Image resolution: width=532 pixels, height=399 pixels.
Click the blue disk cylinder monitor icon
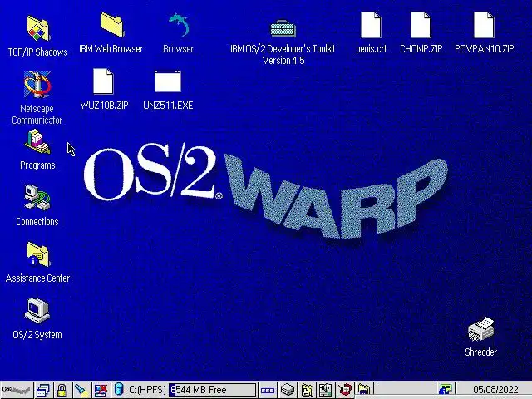(119, 389)
